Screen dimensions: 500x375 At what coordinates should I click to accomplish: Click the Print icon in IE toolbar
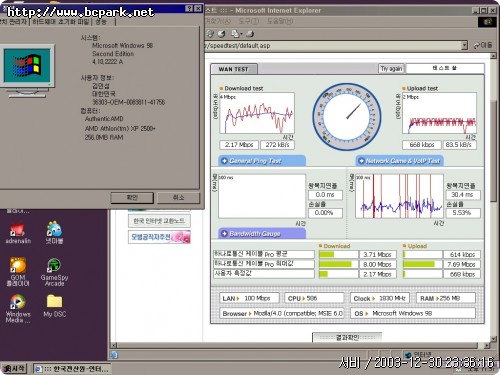pyautogui.click(x=250, y=34)
